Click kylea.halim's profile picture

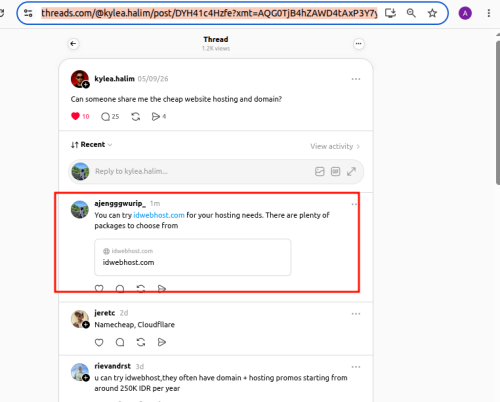click(x=80, y=79)
